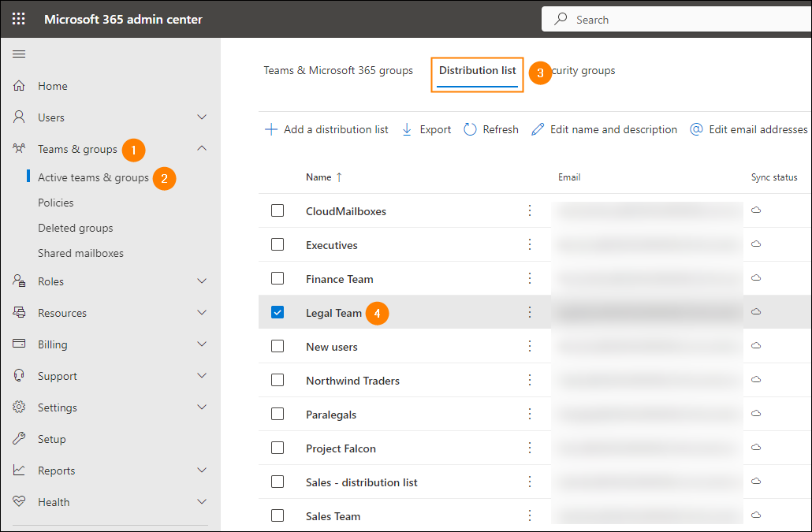
Task: Click Edit name and description
Action: (x=605, y=129)
